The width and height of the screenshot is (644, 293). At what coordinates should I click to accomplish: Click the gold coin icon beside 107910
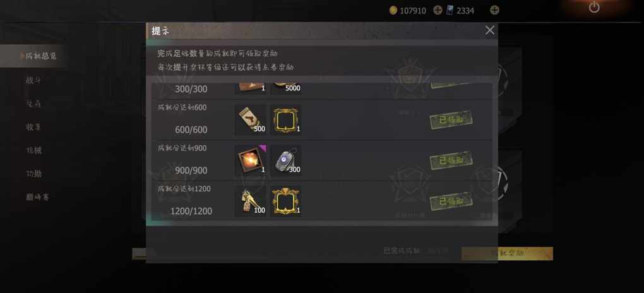pyautogui.click(x=393, y=10)
